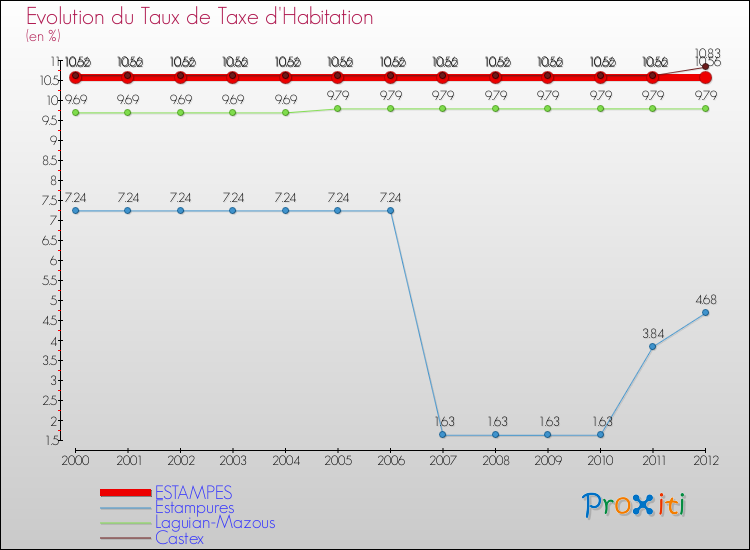
Task: Click the chart title Evolution du Taux de Taxe d'Habitation
Action: [x=199, y=17]
